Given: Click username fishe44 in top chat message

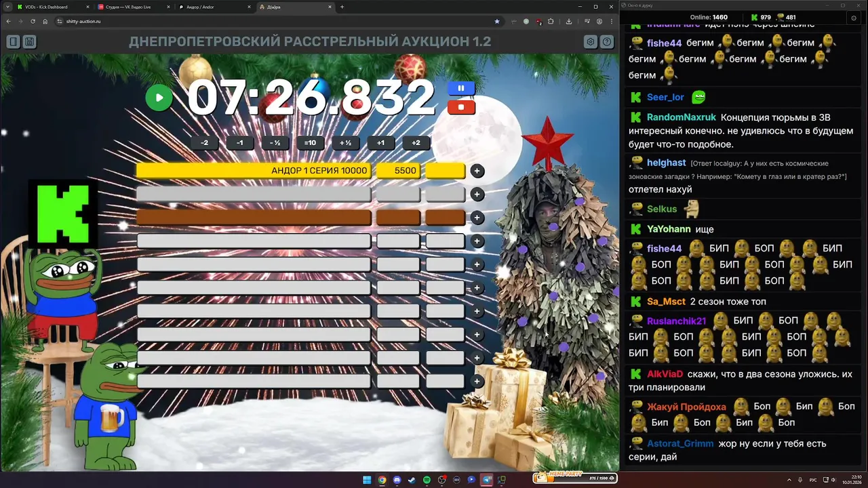Looking at the screenshot, I should 664,43.
